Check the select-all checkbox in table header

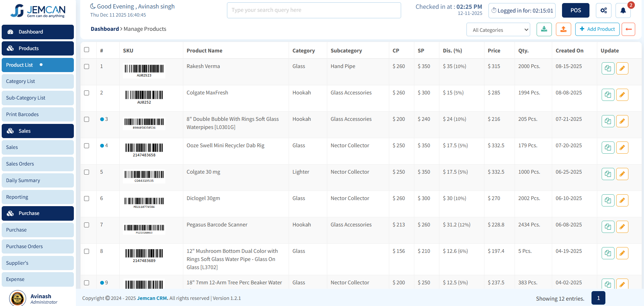point(87,49)
